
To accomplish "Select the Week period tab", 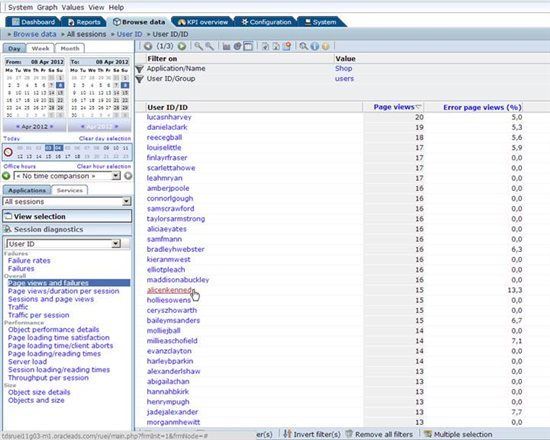I will pos(40,48).
